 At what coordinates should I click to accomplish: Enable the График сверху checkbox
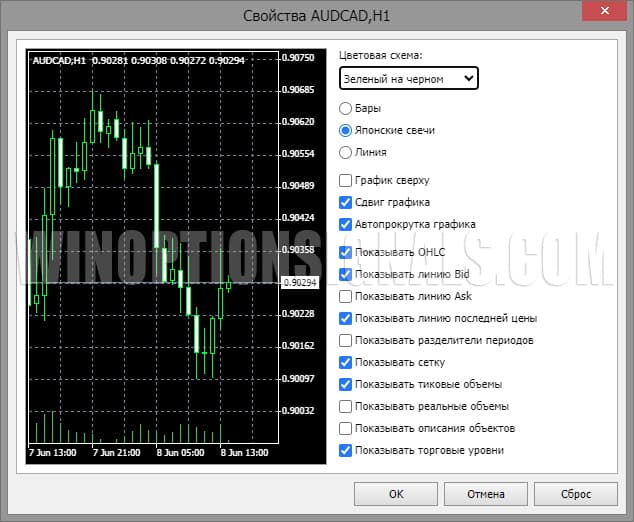[x=346, y=181]
